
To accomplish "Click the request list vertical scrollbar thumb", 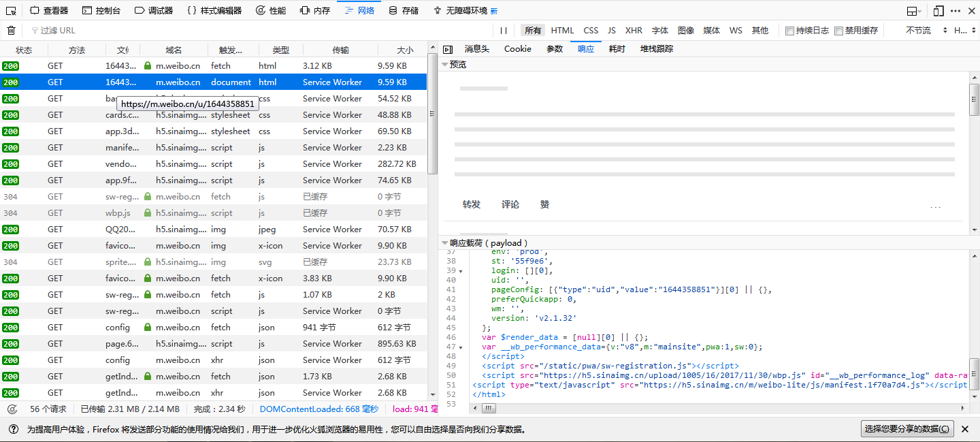I will [431, 112].
